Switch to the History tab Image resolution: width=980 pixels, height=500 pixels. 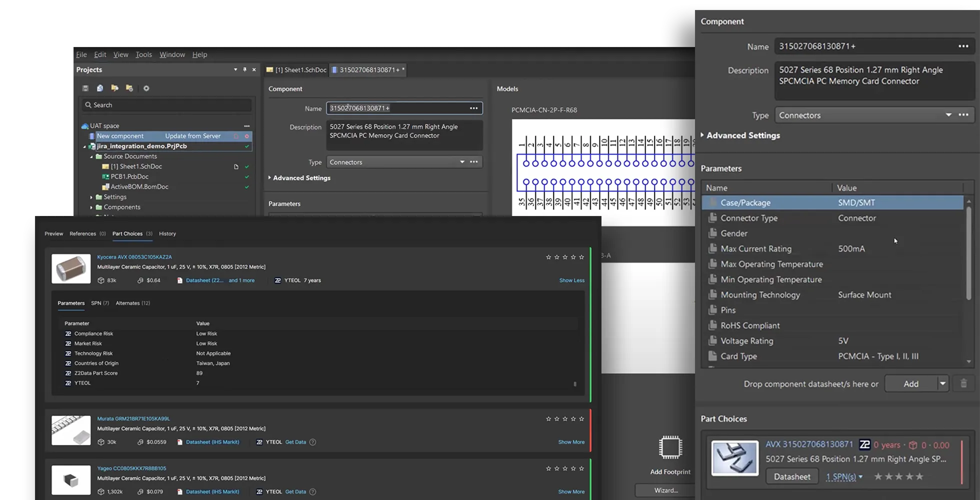tap(167, 233)
